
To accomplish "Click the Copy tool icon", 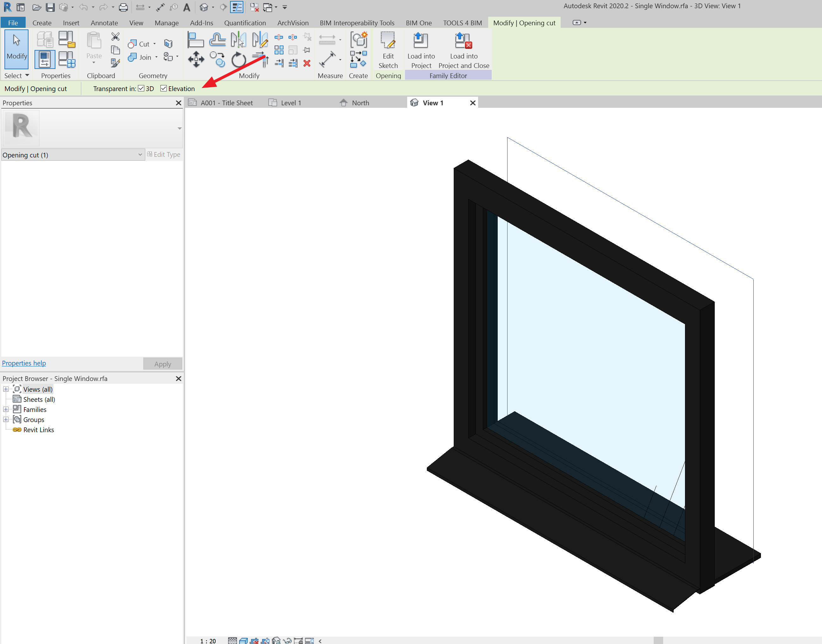I will (217, 59).
